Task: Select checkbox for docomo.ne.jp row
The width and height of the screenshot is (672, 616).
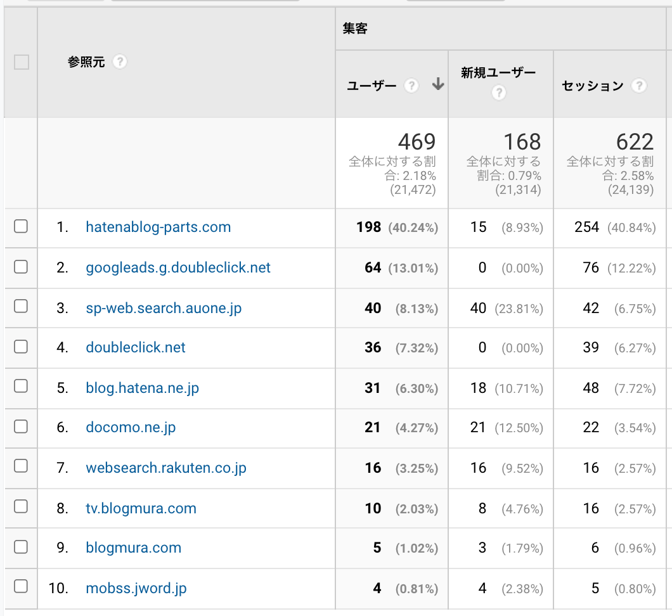Action: 20,427
